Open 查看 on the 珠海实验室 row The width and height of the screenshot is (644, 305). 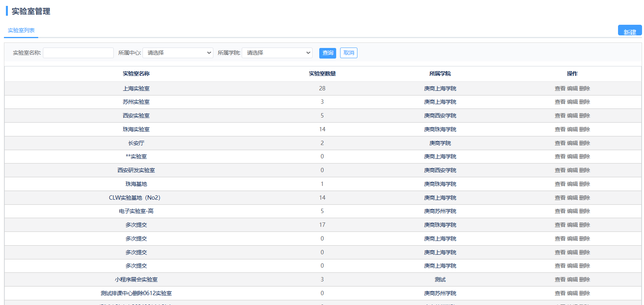560,129
